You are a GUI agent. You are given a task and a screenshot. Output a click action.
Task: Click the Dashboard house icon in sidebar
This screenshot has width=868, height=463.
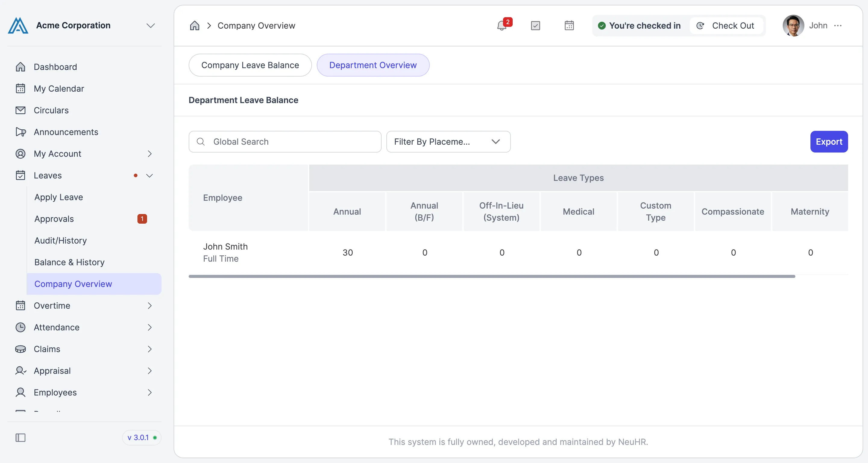tap(20, 67)
